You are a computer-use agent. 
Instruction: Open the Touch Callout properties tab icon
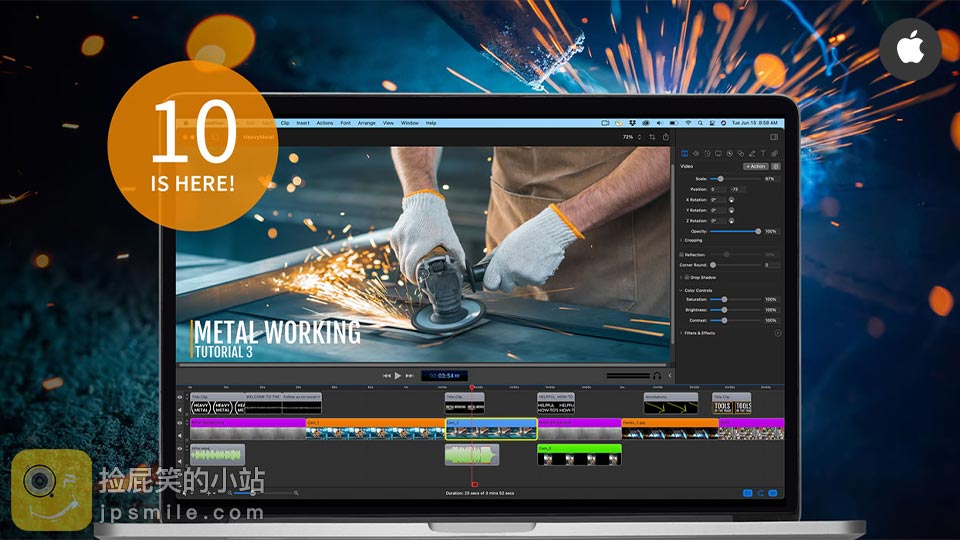click(x=741, y=154)
